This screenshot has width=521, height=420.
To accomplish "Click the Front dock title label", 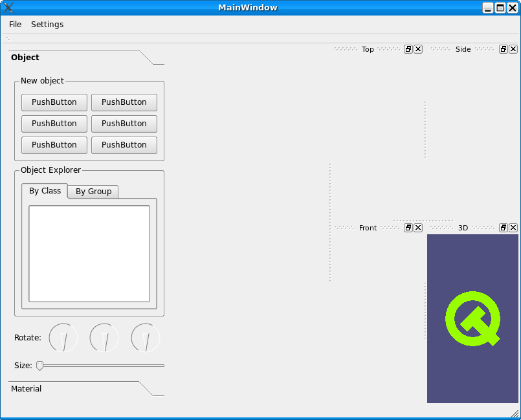I will tap(368, 228).
